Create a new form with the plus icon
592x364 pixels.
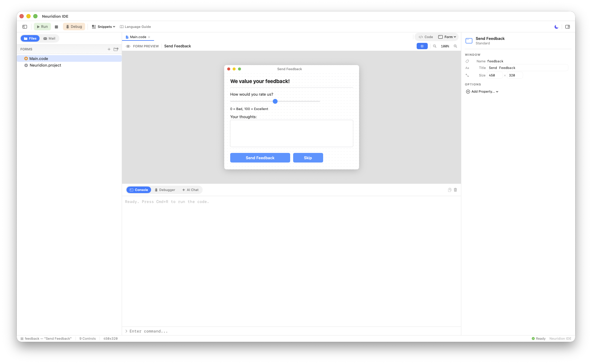coord(109,49)
